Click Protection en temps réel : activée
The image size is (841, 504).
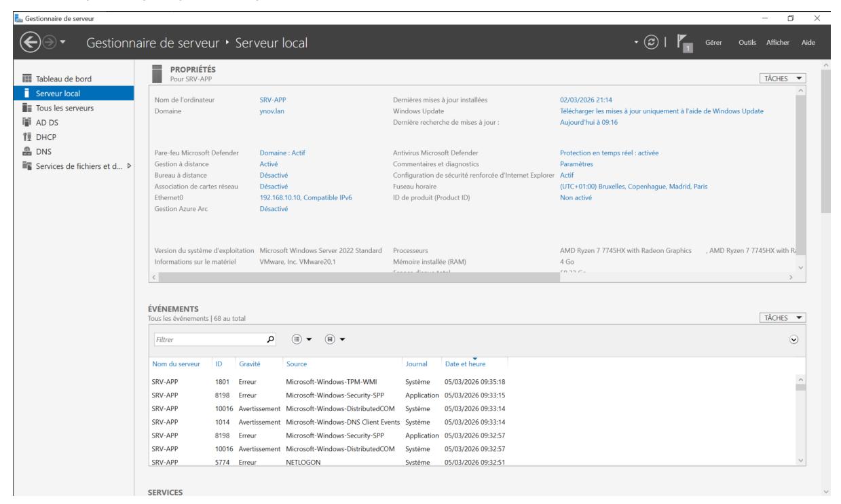pos(610,153)
